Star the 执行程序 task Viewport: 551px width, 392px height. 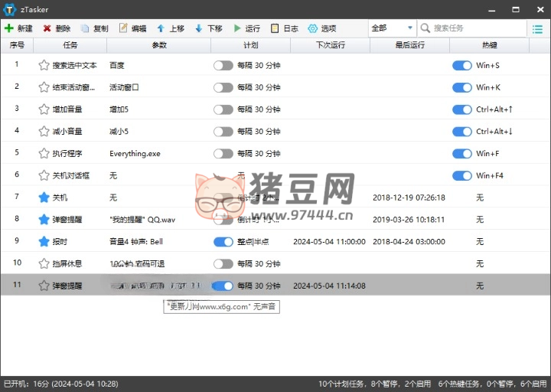click(x=44, y=153)
